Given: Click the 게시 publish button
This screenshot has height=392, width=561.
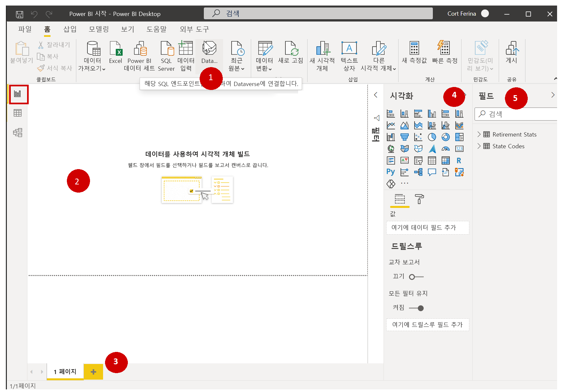Looking at the screenshot, I should [x=512, y=53].
